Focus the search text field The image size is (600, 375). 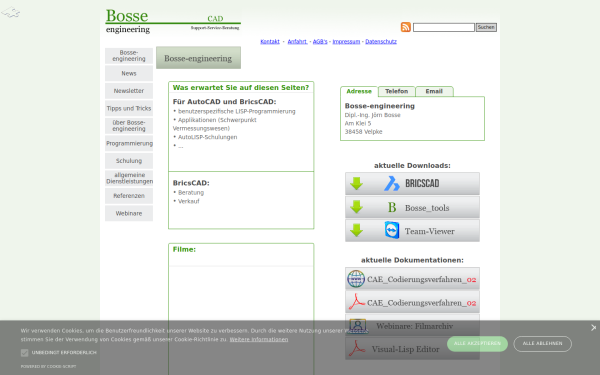pos(444,27)
